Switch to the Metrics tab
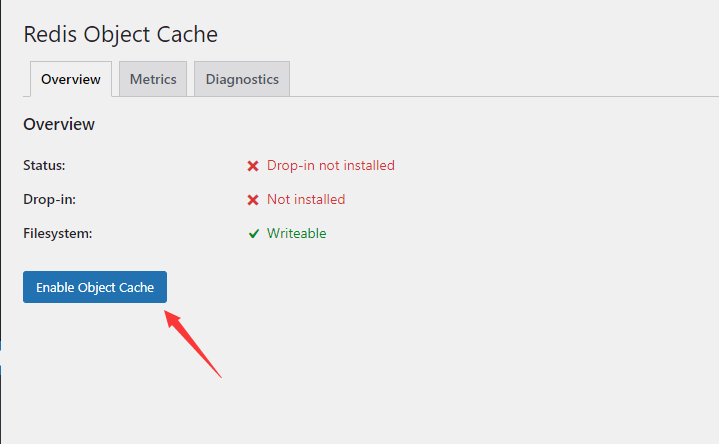Image resolution: width=719 pixels, height=444 pixels. coord(153,79)
